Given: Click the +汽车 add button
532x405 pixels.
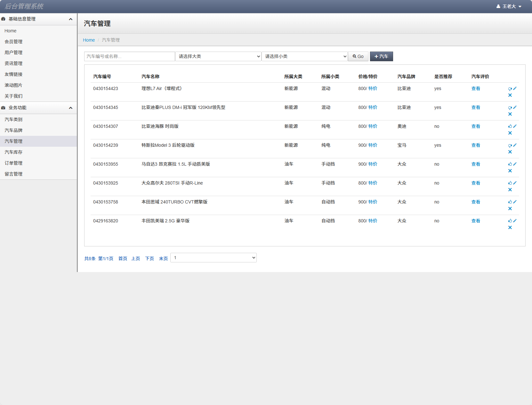Looking at the screenshot, I should [x=381, y=56].
